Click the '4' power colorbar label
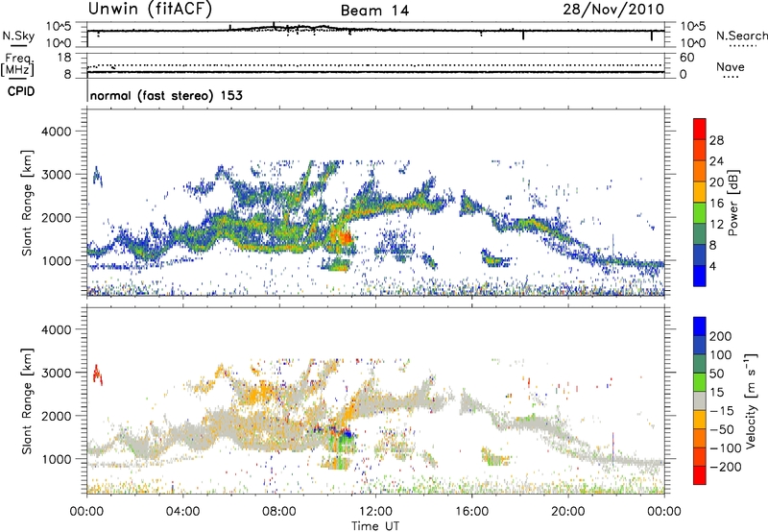768x532 pixels. tap(713, 266)
